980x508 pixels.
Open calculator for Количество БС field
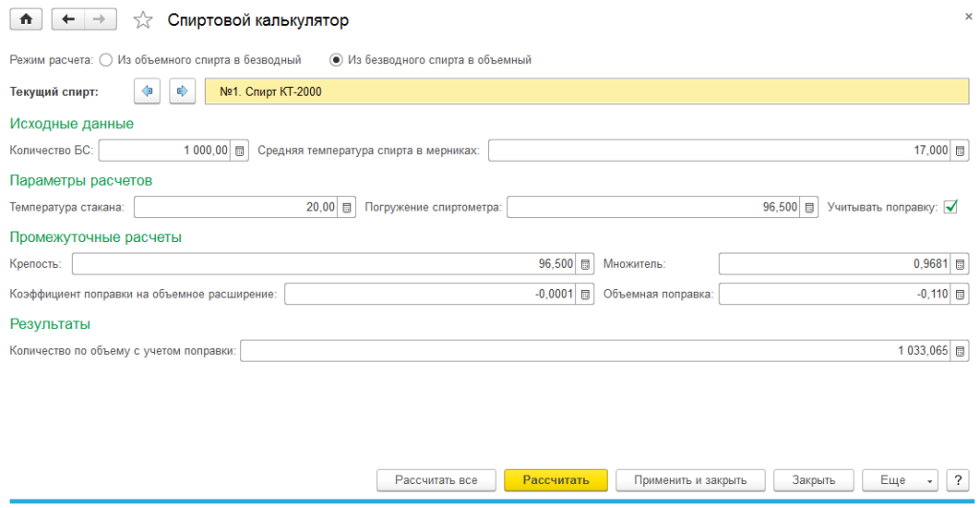click(x=240, y=150)
